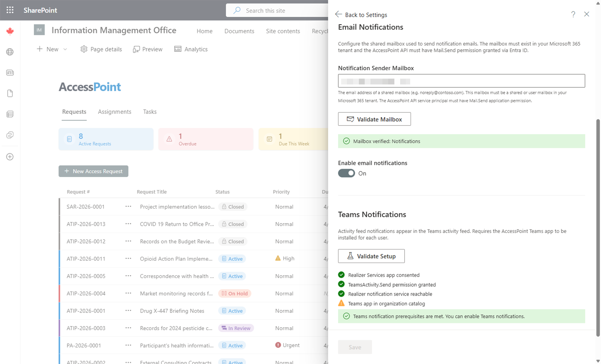The image size is (601, 364).
Task: Open the list/database icon in the sidebar
Action: (x=10, y=114)
